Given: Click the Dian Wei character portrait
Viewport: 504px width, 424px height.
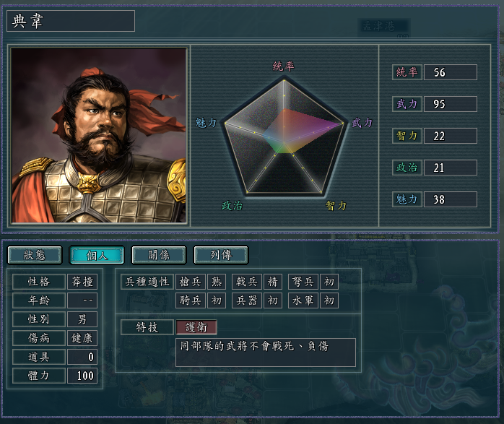Looking at the screenshot, I should coord(99,135).
